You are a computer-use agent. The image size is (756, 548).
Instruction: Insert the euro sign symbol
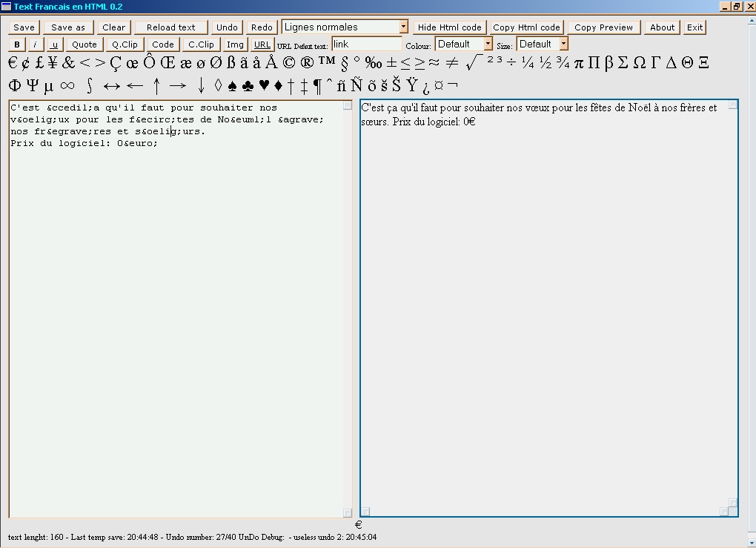13,63
